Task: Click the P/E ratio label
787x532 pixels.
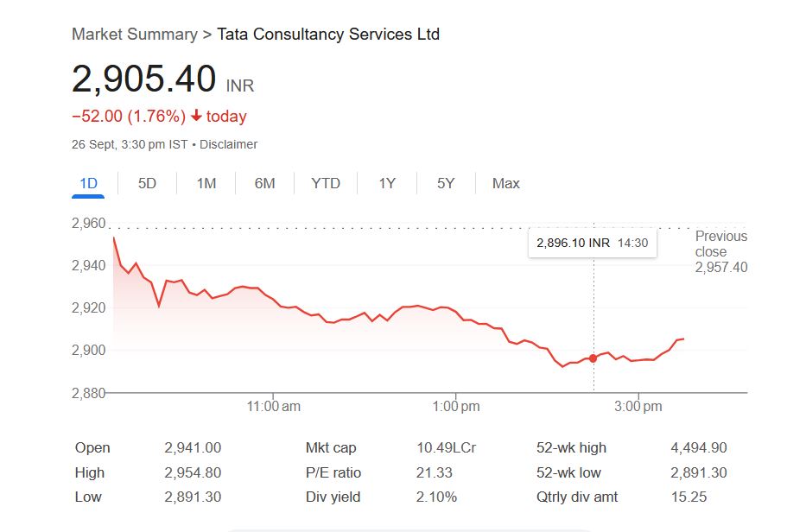Action: click(x=333, y=472)
